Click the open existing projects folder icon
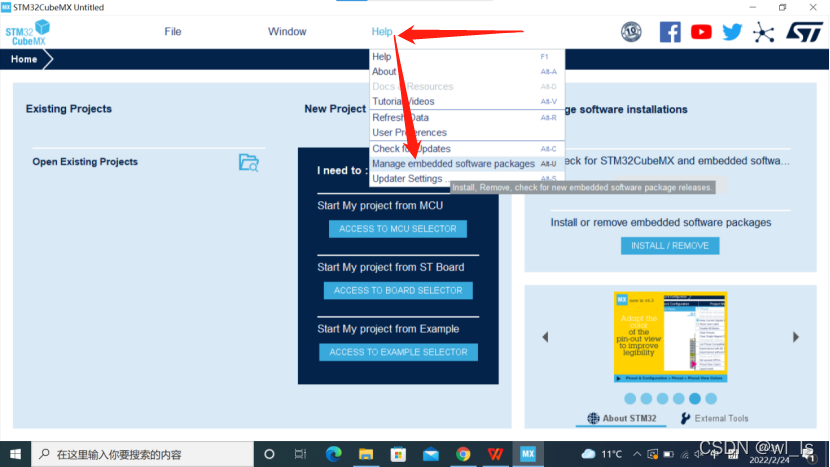 click(248, 162)
